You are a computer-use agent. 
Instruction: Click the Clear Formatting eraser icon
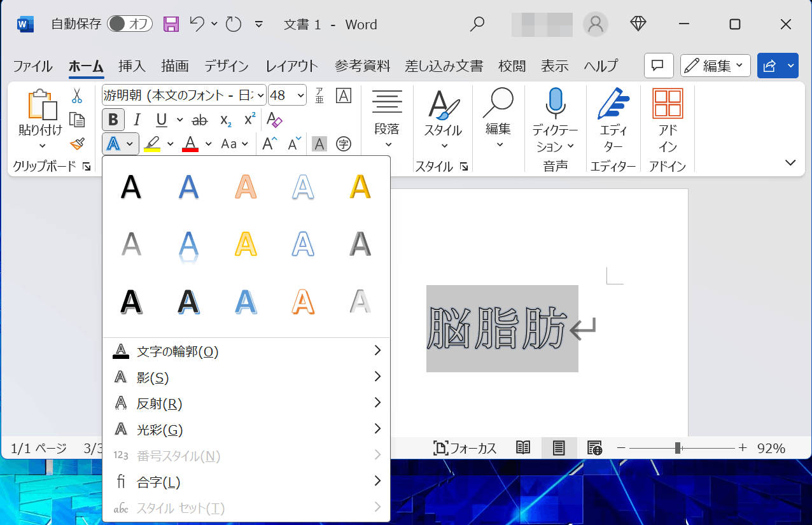274,120
